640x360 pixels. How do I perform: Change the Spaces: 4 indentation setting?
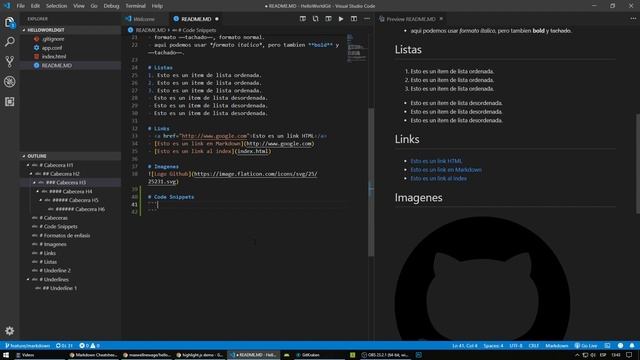[x=493, y=346]
